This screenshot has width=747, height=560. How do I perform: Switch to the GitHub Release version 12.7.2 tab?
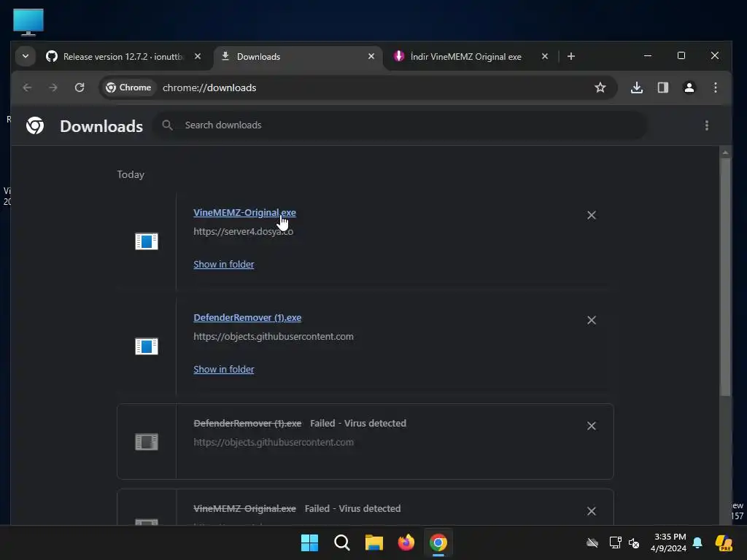click(123, 56)
